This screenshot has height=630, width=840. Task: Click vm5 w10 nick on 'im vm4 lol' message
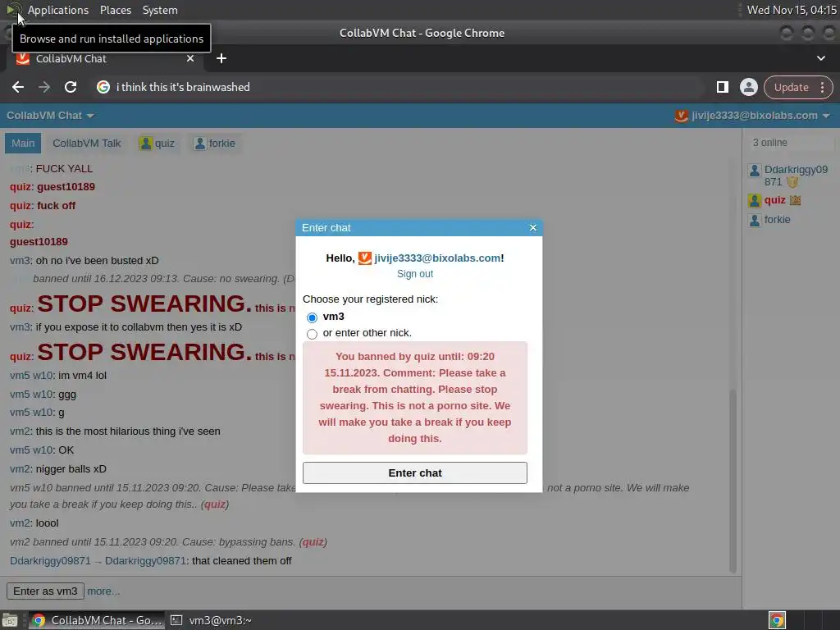(x=32, y=376)
